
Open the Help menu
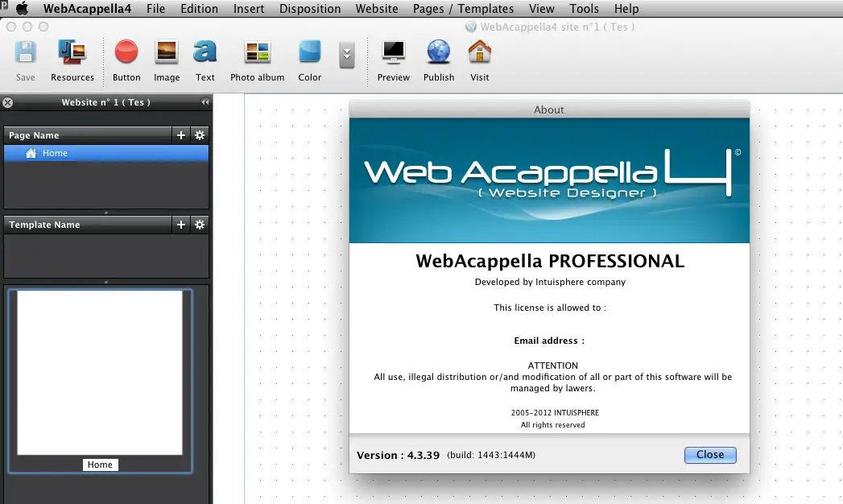(x=626, y=9)
